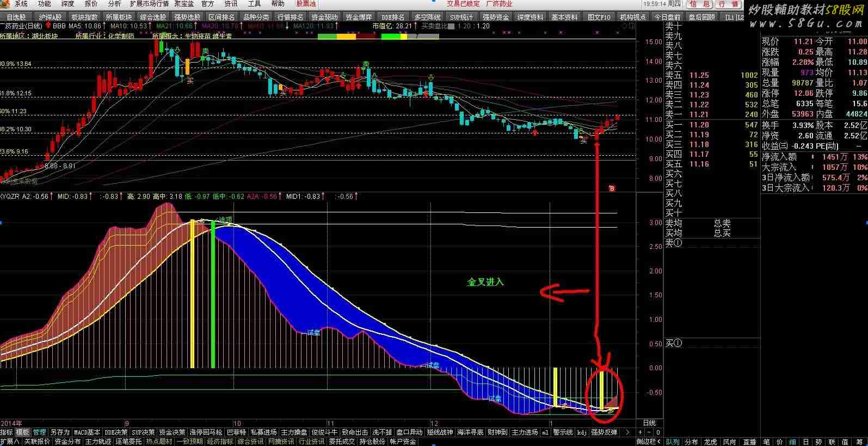Switch to the 资金决策 indicator tab
The image size is (868, 446).
tap(172, 432)
